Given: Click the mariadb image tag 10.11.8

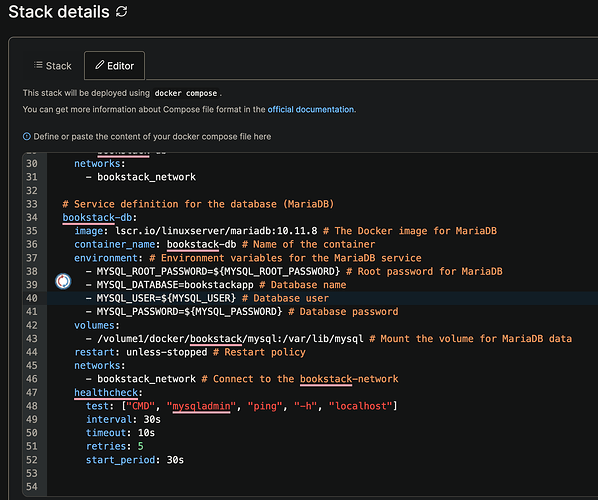Looking at the screenshot, I should coord(297,231).
